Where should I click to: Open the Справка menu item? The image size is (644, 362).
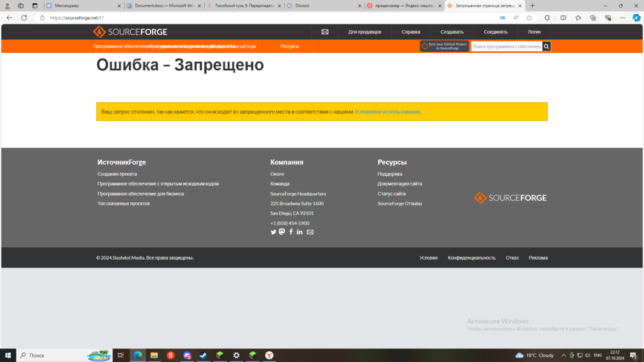click(x=411, y=32)
